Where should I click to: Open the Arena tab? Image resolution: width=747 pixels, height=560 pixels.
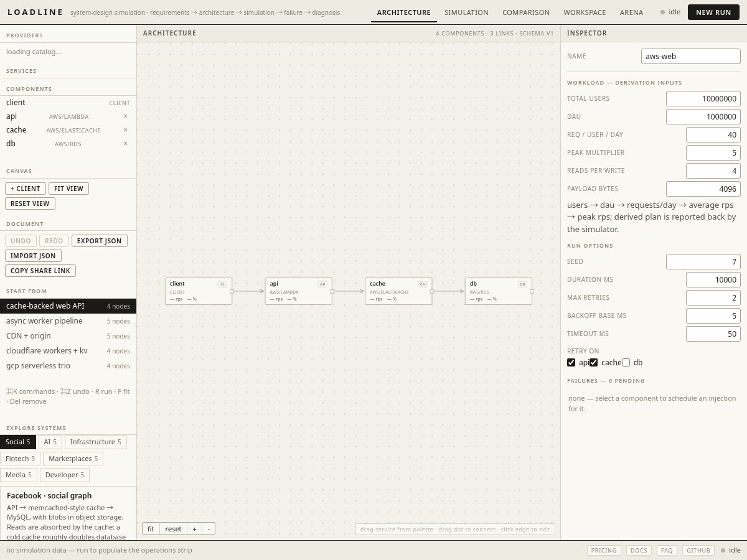click(x=631, y=12)
